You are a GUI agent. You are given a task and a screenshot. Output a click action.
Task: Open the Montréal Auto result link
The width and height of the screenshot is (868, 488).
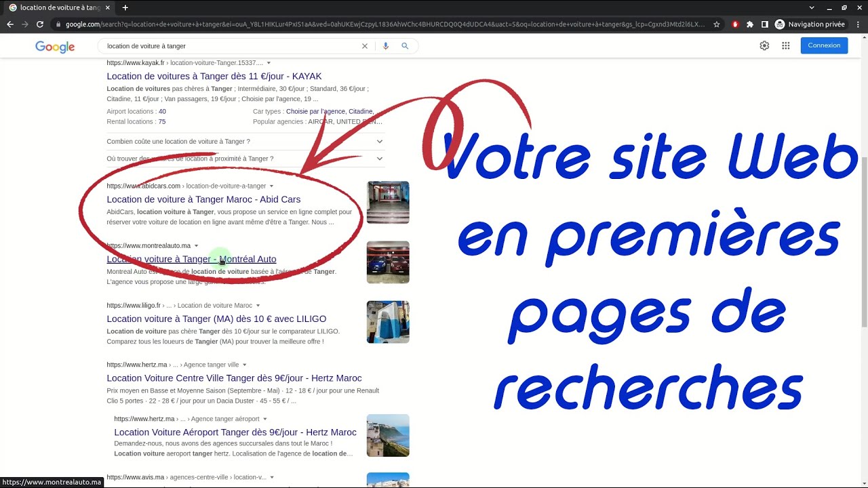point(191,259)
